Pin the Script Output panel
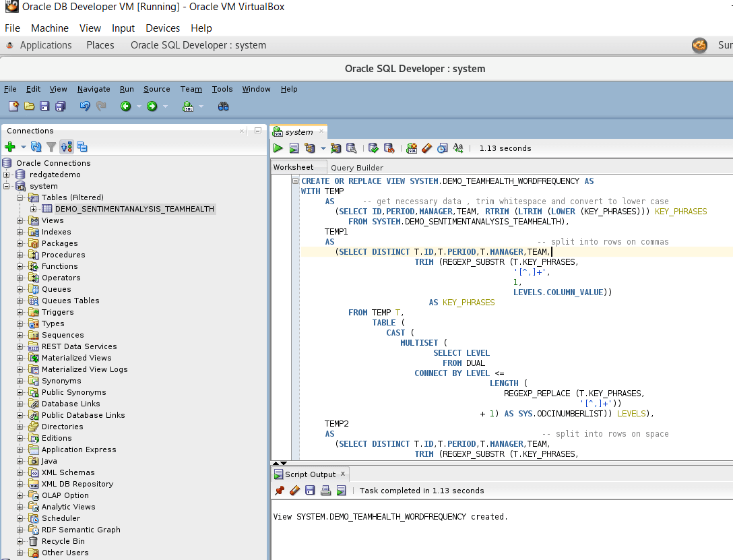 (x=280, y=491)
